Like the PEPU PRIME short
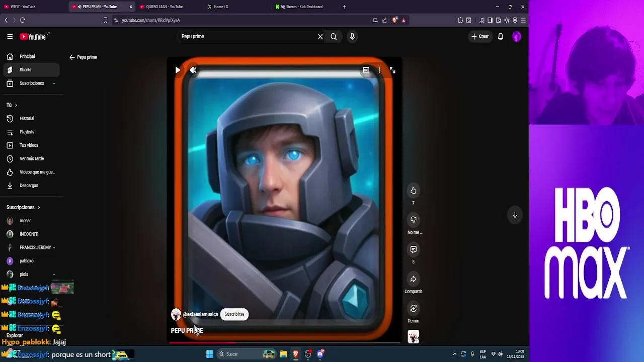 click(x=414, y=191)
